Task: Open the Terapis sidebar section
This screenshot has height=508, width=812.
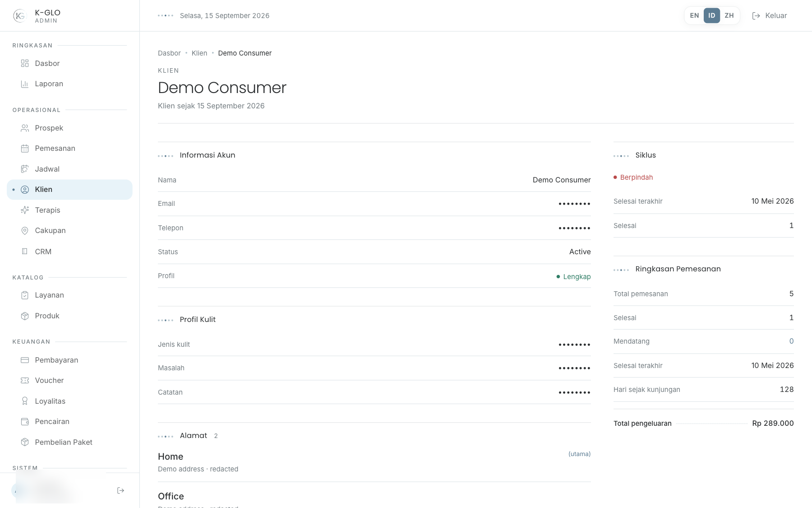Action: pyautogui.click(x=69, y=210)
